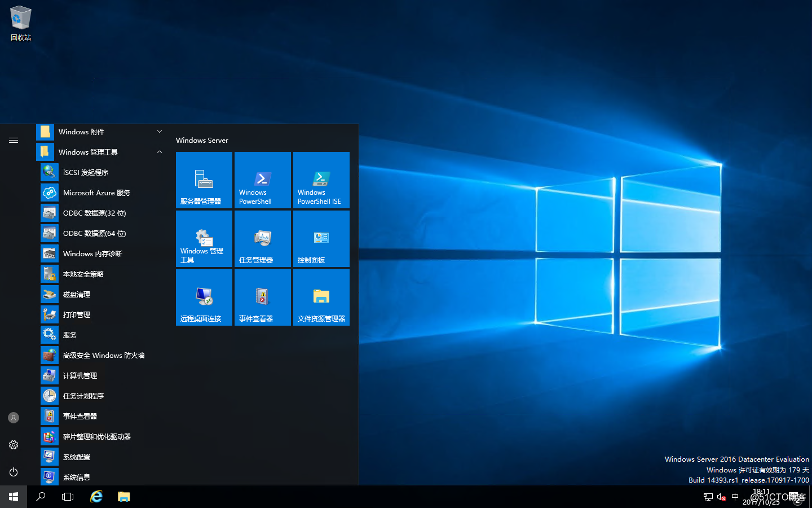Launch Internet Explorer from taskbar
Viewport: 812px width, 508px height.
(96, 497)
